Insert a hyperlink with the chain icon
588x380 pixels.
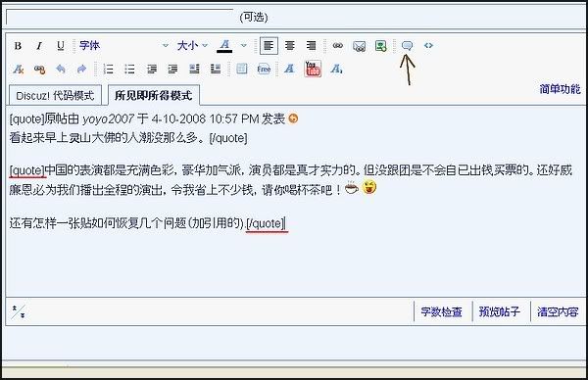pyautogui.click(x=338, y=46)
